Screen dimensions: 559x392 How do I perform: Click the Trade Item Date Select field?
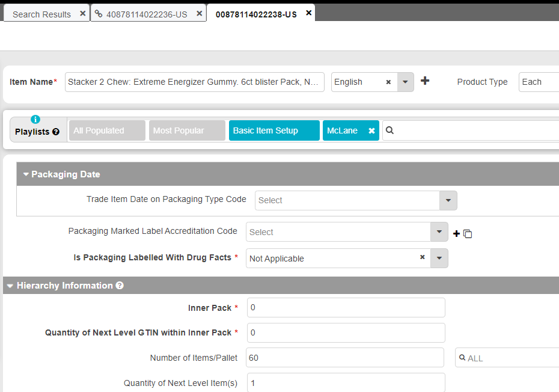click(347, 200)
